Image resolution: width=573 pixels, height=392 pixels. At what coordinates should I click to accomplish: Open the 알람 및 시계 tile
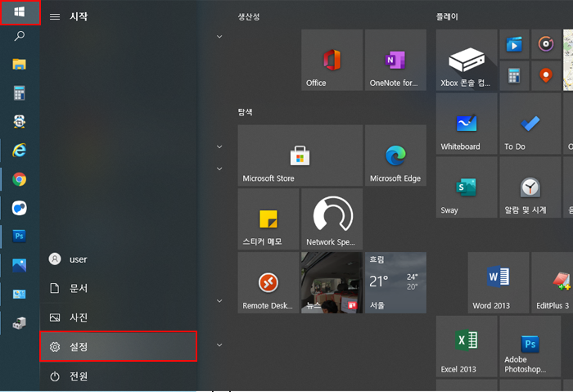click(530, 187)
